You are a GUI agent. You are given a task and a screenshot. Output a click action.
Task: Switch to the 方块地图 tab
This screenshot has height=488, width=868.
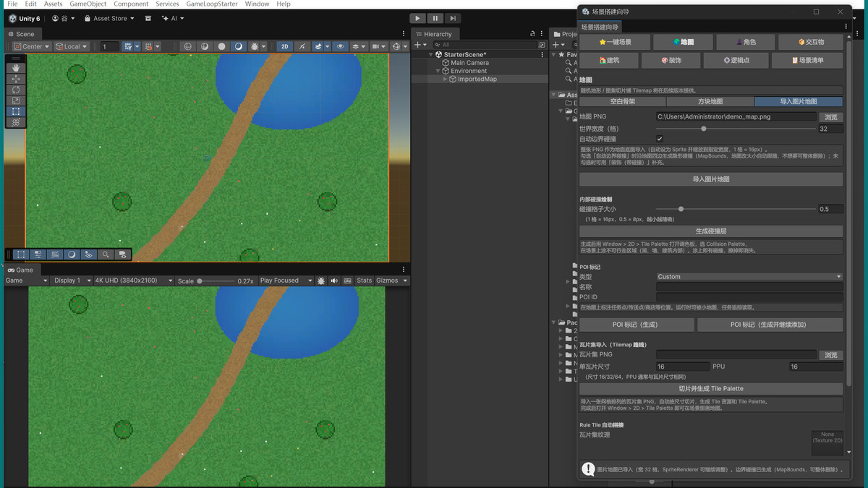tap(710, 102)
